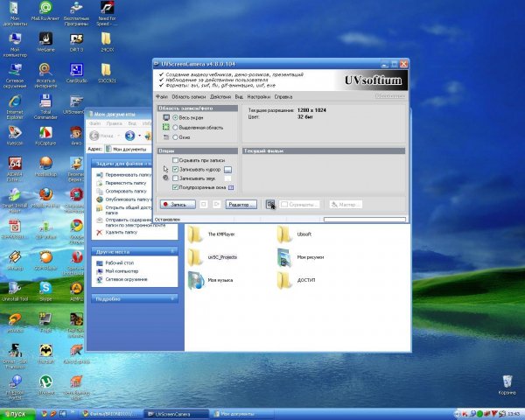Open the Справка menu

coord(283,97)
